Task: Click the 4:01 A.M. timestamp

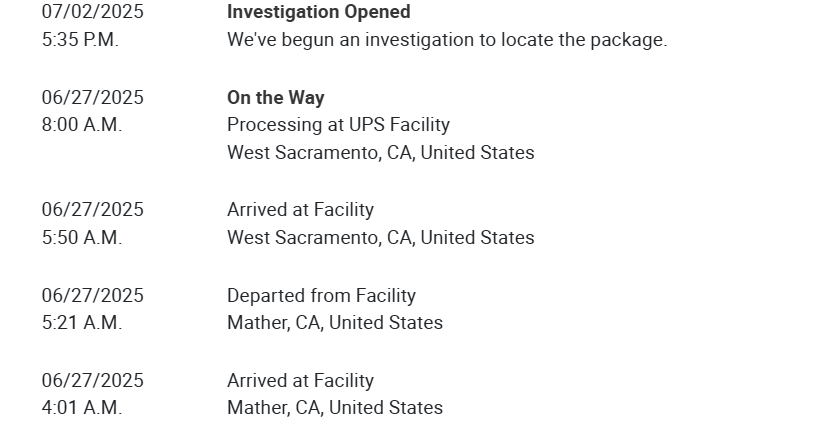Action: coord(81,408)
